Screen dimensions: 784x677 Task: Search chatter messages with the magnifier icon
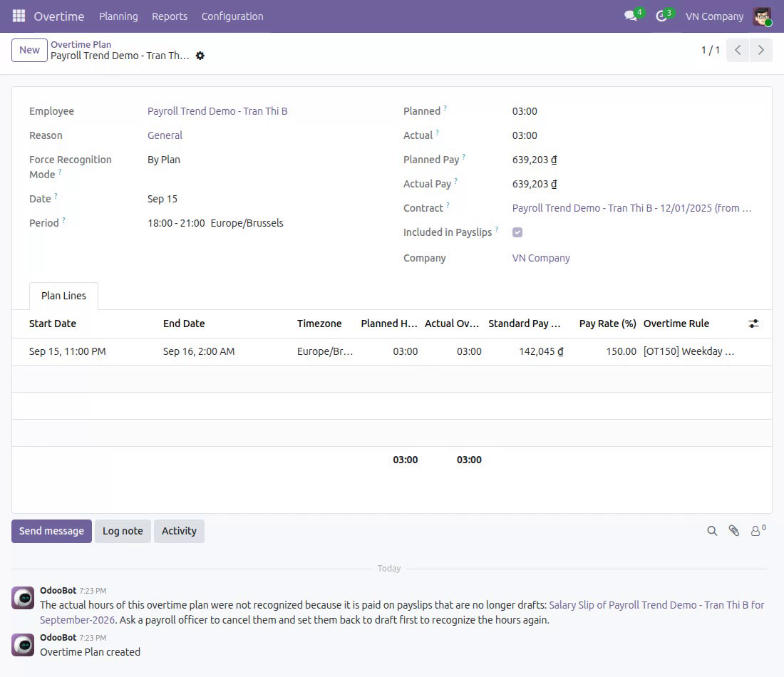(712, 531)
